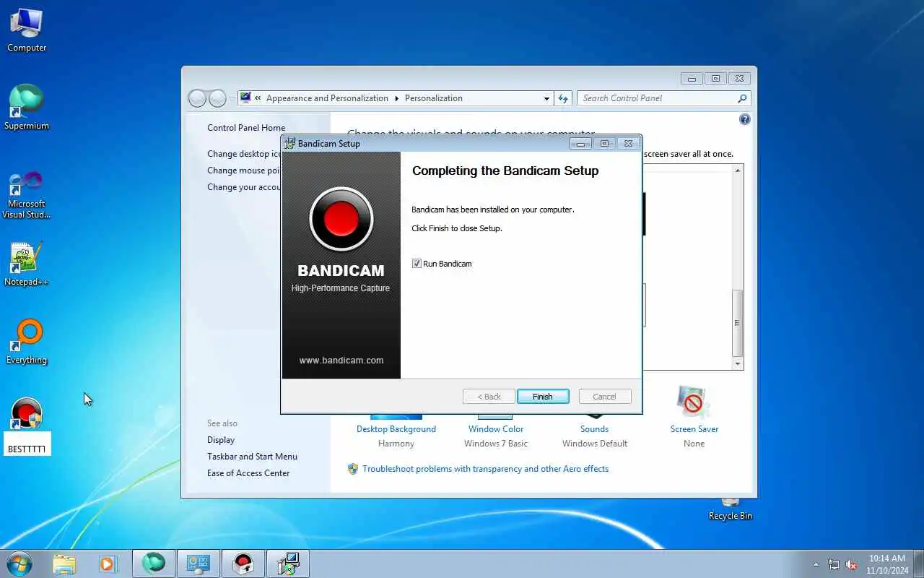924x578 pixels.
Task: Open Taskbar and Start Menu link
Action: click(x=252, y=457)
